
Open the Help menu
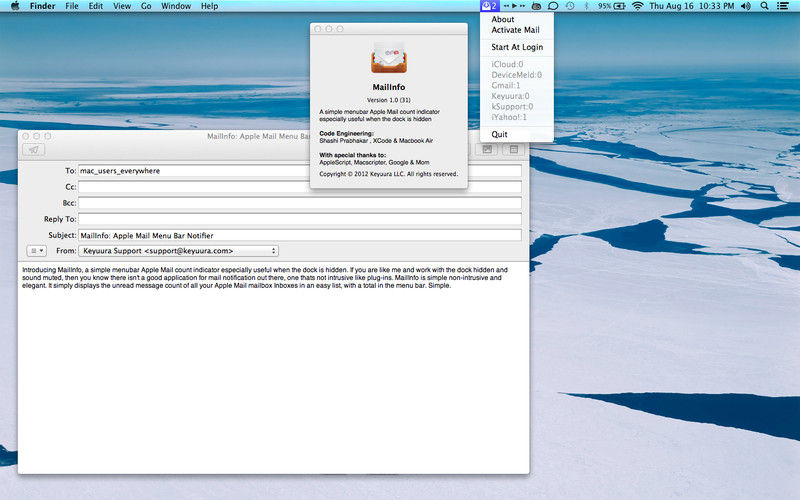[x=209, y=6]
